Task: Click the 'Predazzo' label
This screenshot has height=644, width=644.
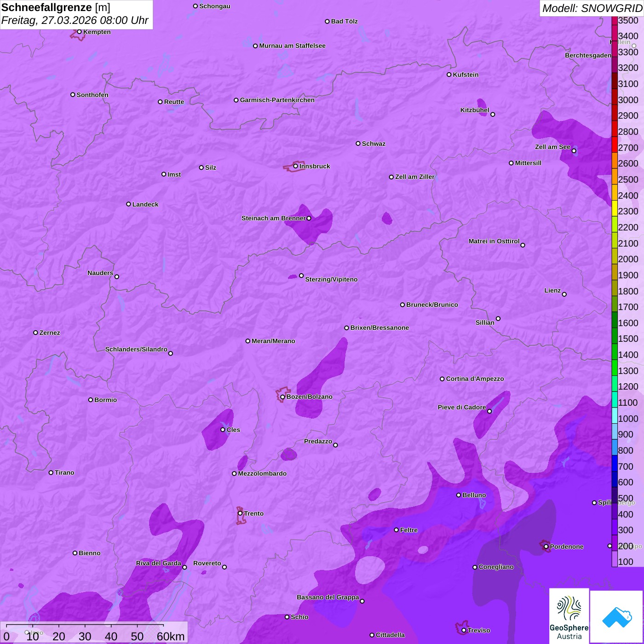Action: (318, 441)
